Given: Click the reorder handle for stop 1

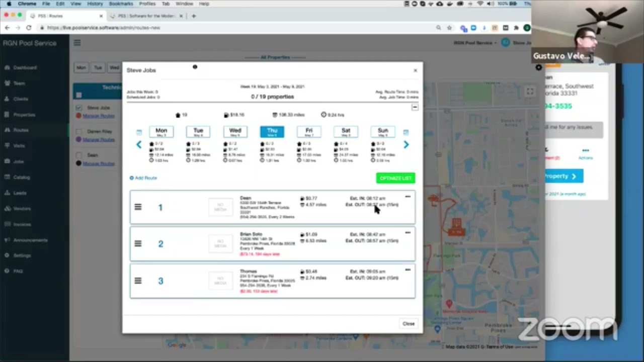Looking at the screenshot, I should click(x=138, y=207).
